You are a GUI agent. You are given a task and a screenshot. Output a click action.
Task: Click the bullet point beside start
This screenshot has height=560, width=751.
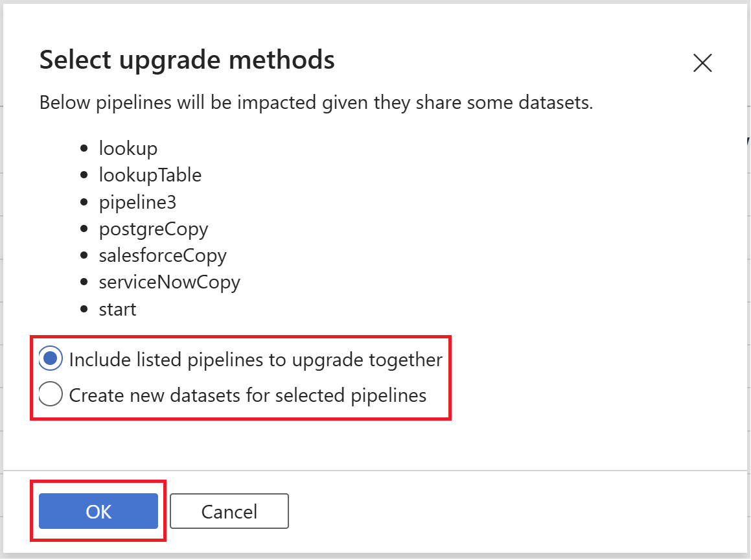click(84, 310)
